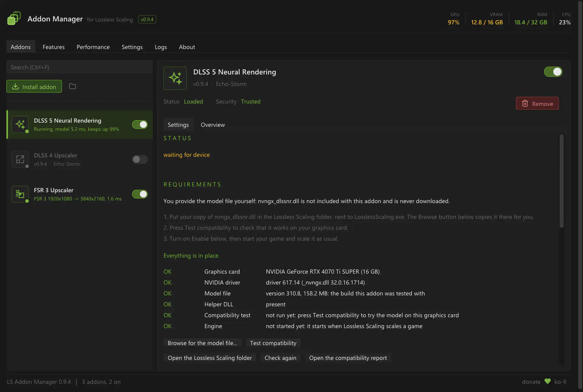583x392 pixels.
Task: Click the 'Echo-Storm' author name in header
Action: point(231,84)
